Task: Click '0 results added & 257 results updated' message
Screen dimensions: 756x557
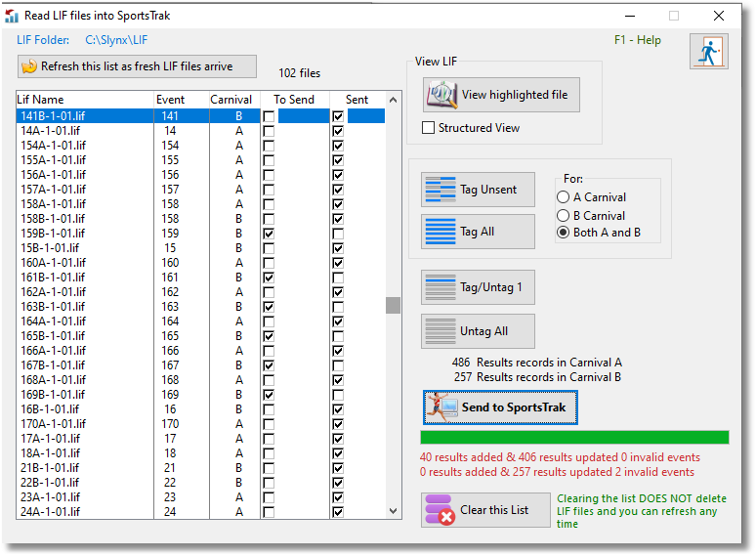Action: pyautogui.click(x=557, y=472)
